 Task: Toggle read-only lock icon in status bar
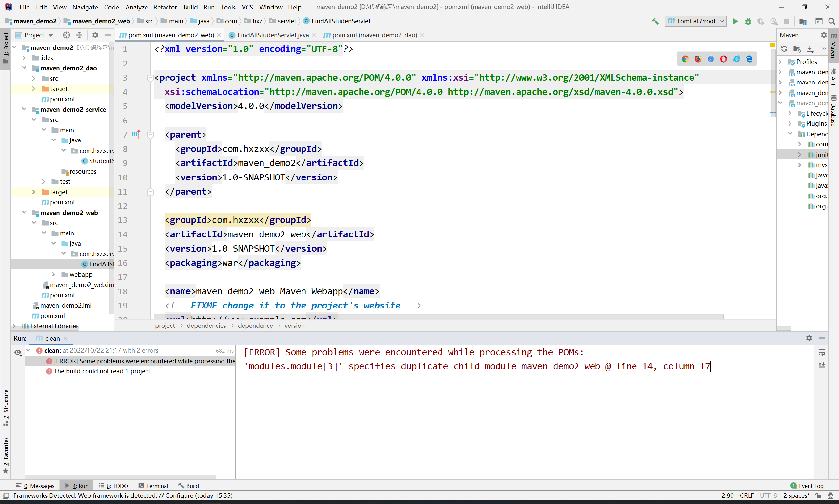[x=818, y=495]
